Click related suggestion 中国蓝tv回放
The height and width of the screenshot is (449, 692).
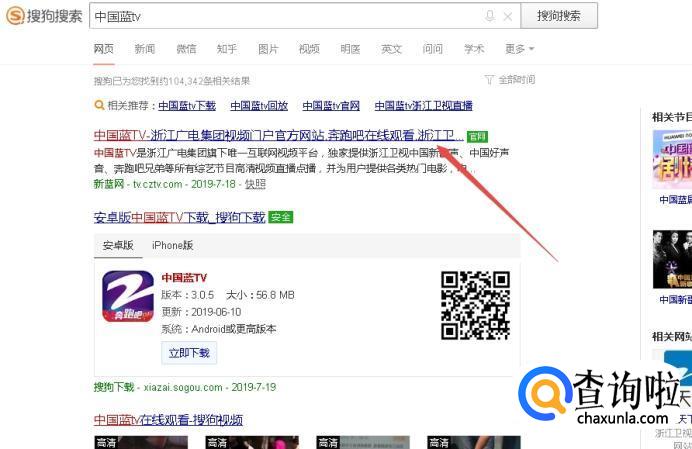[x=259, y=106]
